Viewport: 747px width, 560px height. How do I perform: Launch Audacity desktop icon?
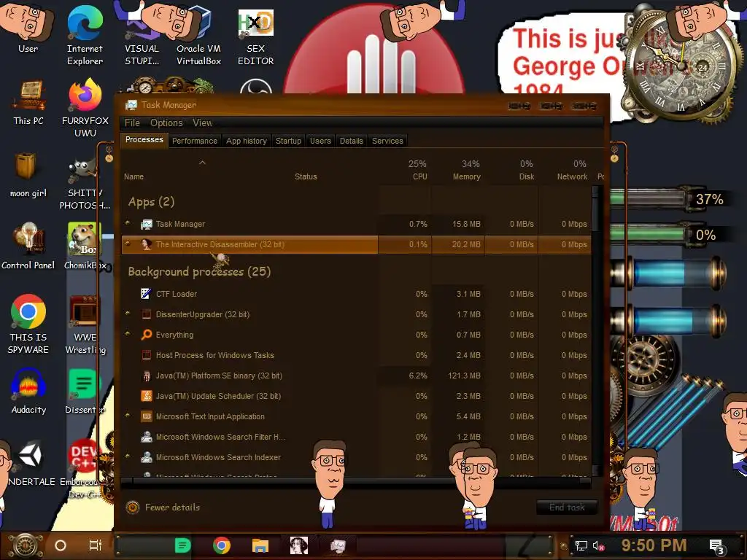point(28,391)
